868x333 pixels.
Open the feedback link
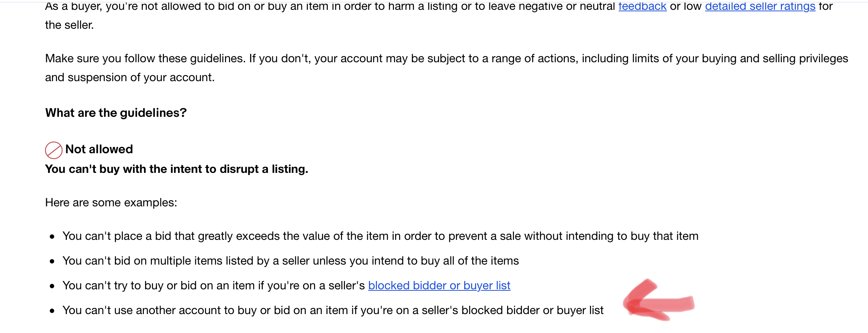[x=642, y=6]
